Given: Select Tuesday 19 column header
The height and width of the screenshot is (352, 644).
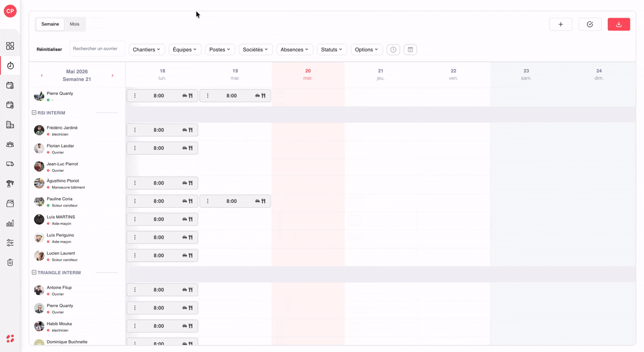Looking at the screenshot, I should click(x=235, y=75).
